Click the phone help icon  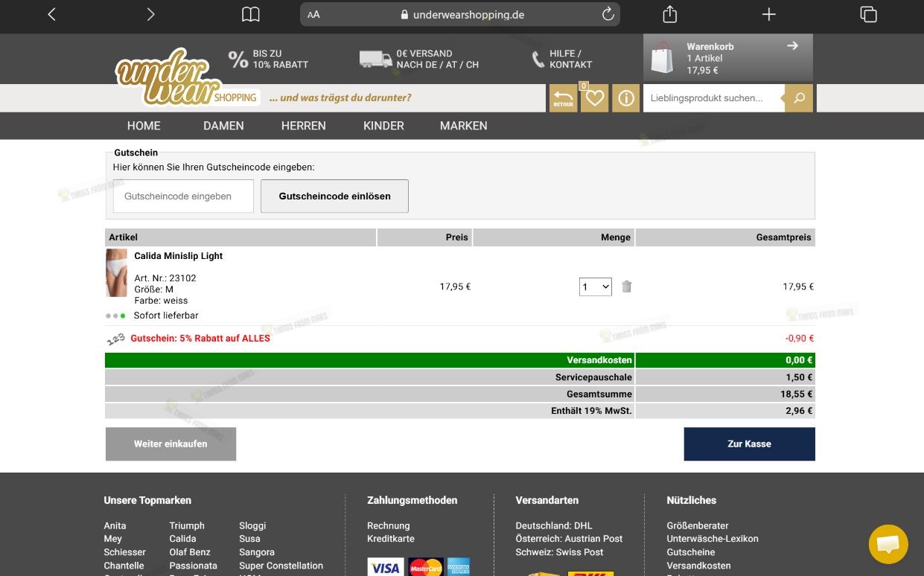(x=538, y=60)
